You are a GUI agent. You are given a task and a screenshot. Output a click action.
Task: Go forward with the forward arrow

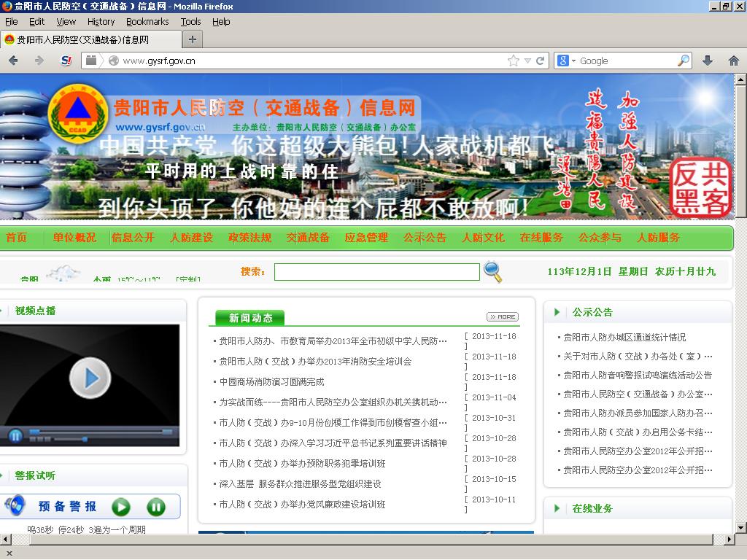click(39, 61)
